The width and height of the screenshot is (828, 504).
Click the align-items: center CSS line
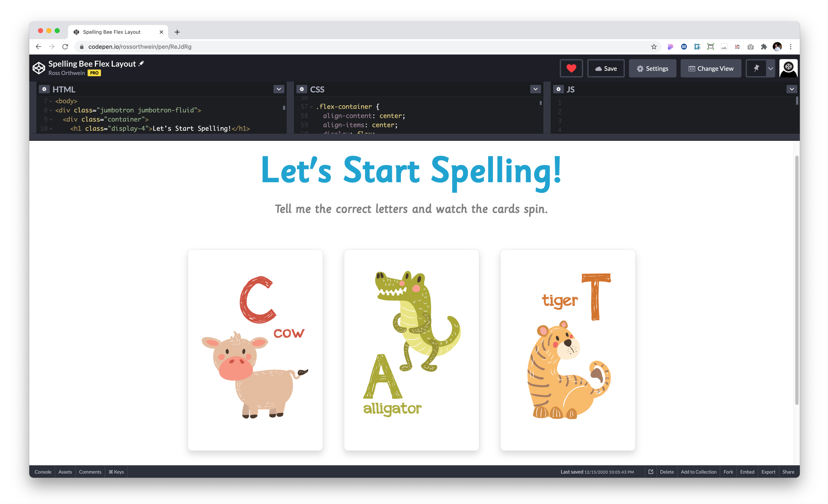360,125
